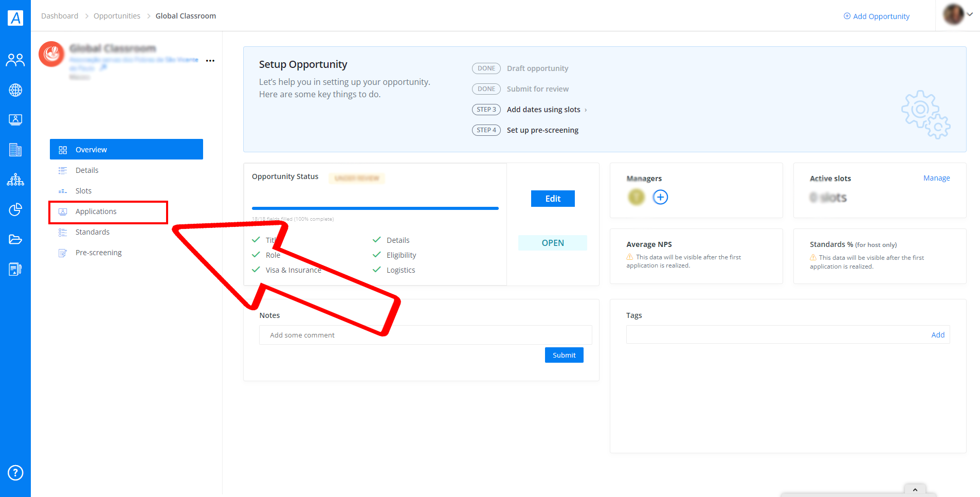Expand the collapsed panel chevron at bottom

tap(915, 489)
